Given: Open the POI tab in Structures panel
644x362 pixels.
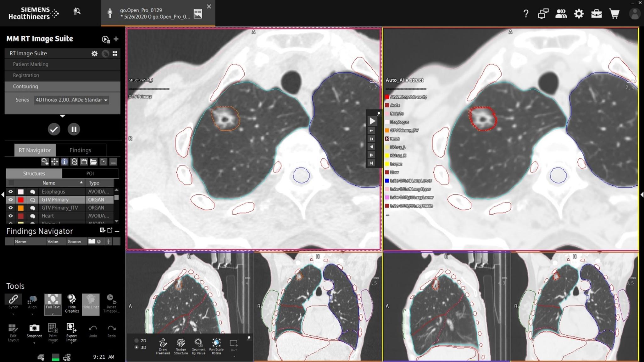Looking at the screenshot, I should click(90, 173).
